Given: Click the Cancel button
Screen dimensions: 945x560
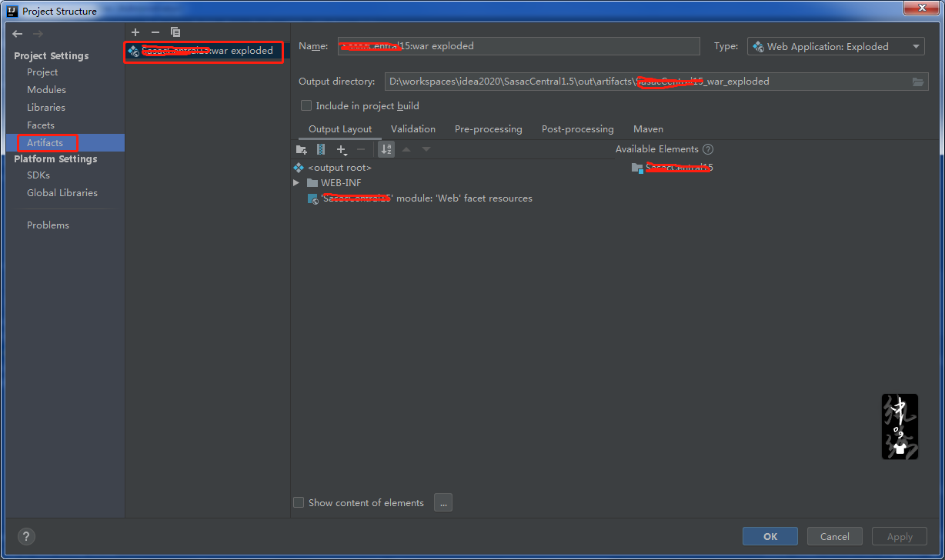Looking at the screenshot, I should [x=834, y=537].
